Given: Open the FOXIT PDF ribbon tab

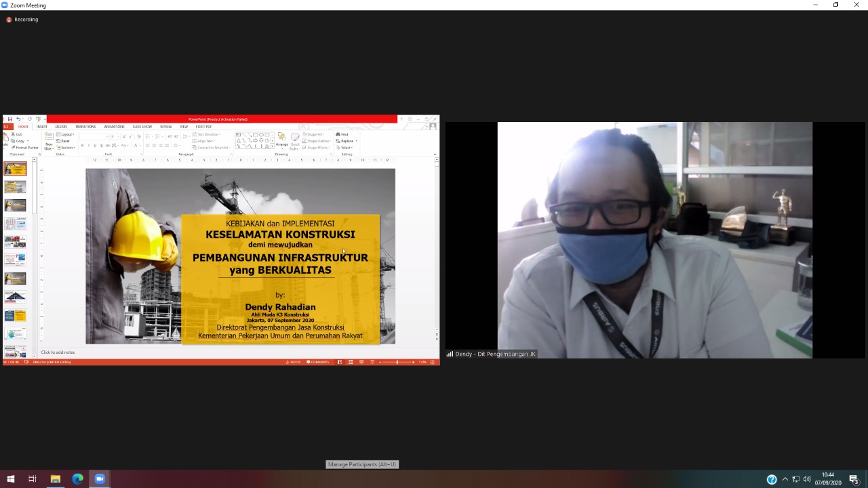Looking at the screenshot, I should click(203, 127).
